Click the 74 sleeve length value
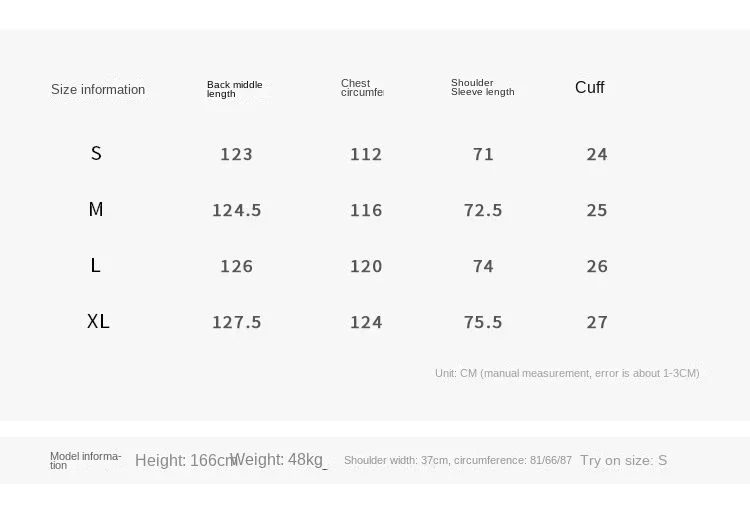This screenshot has height=519, width=750. tap(483, 266)
